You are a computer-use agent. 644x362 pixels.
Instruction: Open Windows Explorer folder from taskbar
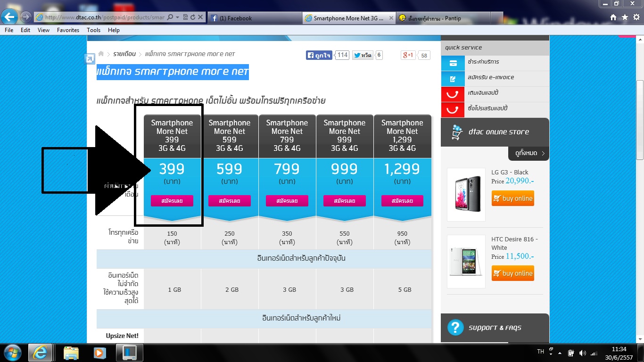pos(71,353)
